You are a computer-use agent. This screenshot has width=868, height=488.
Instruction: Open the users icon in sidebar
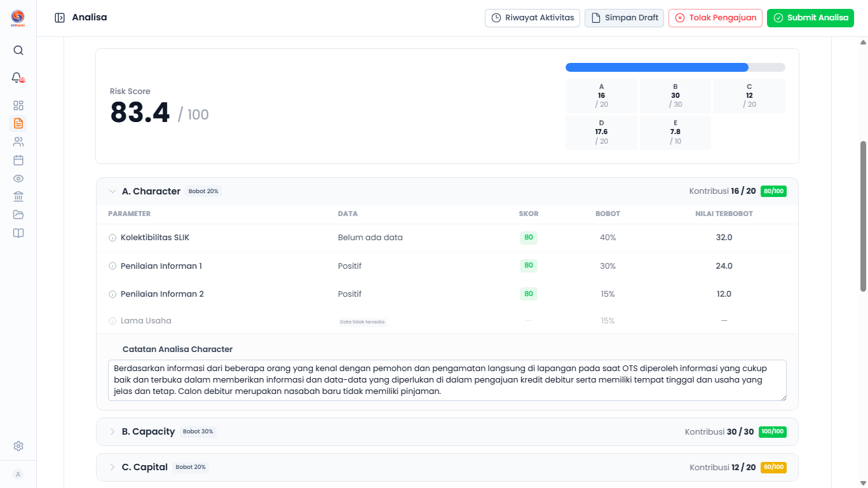18,142
